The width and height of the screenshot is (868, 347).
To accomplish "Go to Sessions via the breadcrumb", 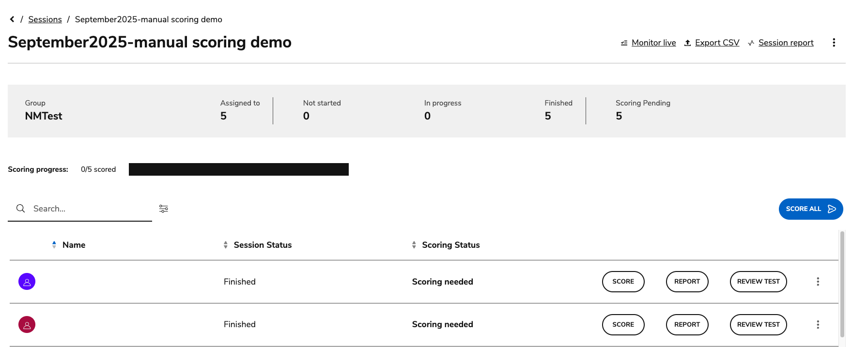I will pos(45,19).
